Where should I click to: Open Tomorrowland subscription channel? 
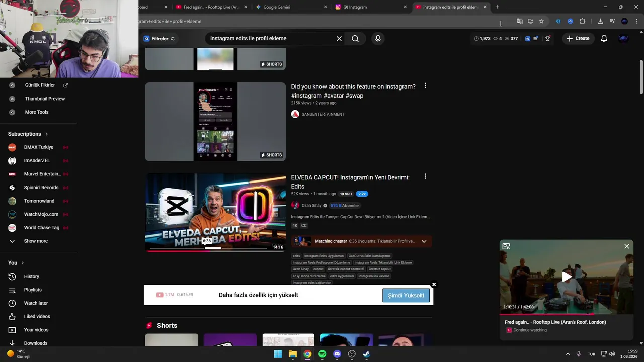pyautogui.click(x=39, y=201)
